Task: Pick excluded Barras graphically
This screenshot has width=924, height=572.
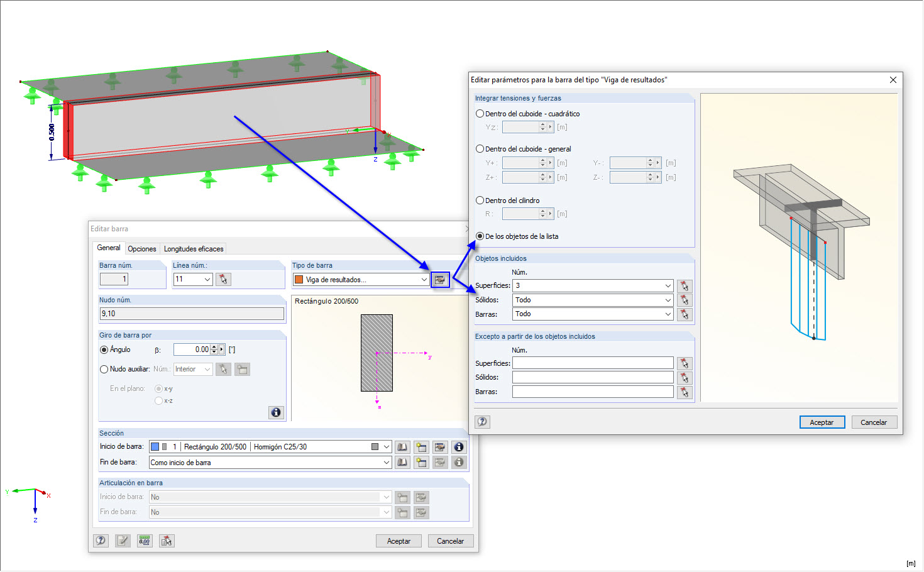Action: pyautogui.click(x=685, y=392)
